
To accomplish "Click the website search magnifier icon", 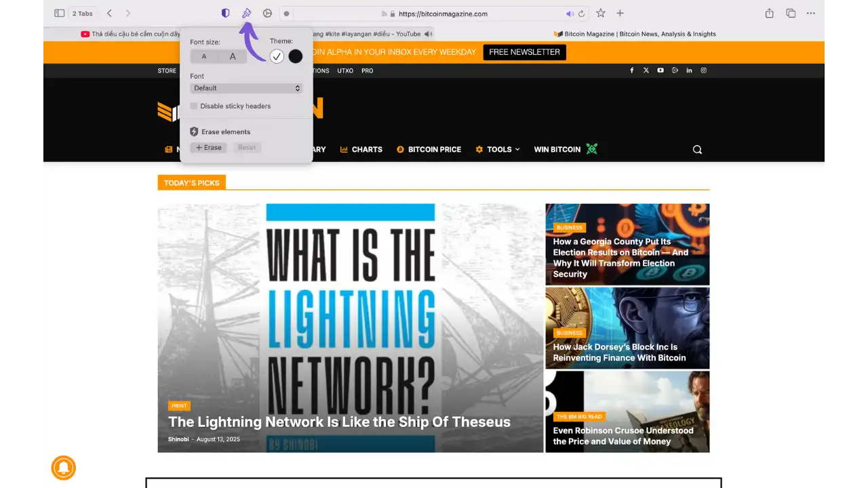I will (697, 150).
